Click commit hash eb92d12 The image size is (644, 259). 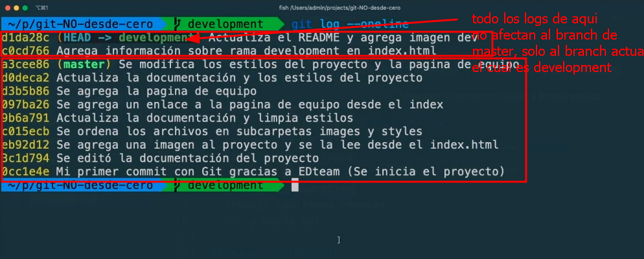(x=25, y=145)
